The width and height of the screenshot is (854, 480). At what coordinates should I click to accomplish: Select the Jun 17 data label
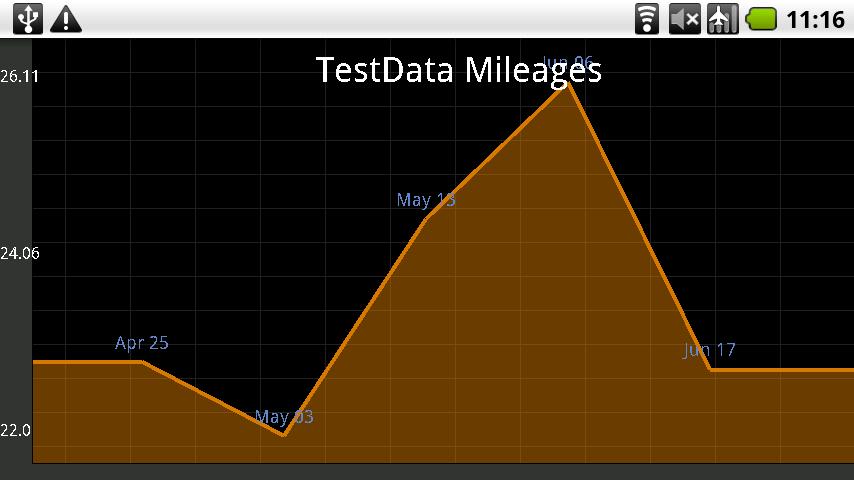(x=710, y=350)
